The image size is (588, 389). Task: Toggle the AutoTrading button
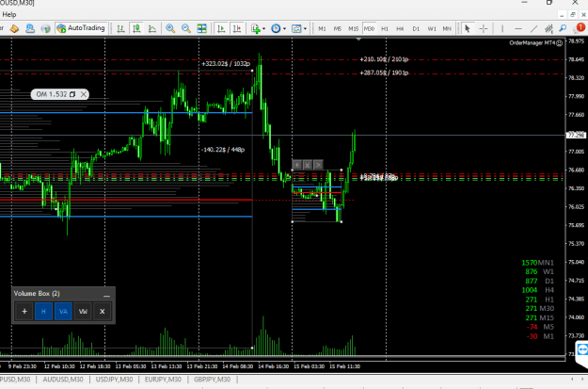(81, 28)
